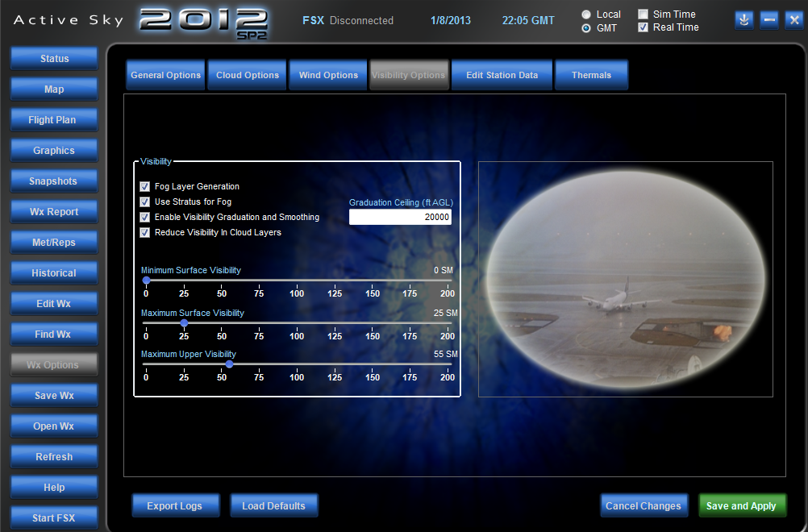The height and width of the screenshot is (532, 808).
Task: Click the Cancel Changes button
Action: click(x=643, y=505)
